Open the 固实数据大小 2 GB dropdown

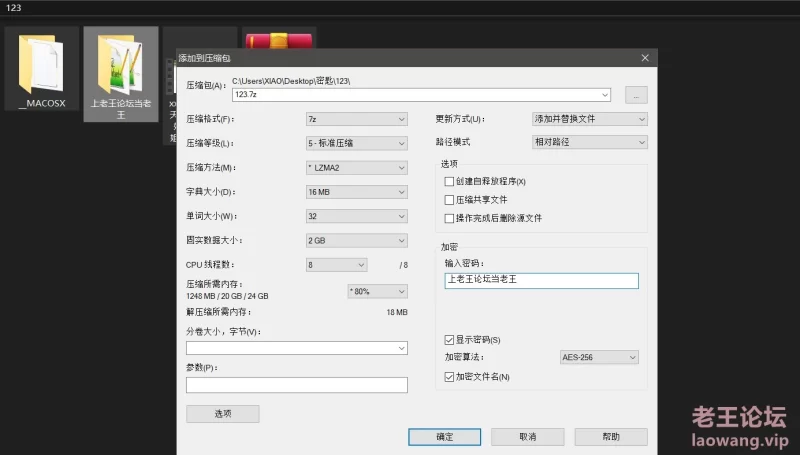(357, 241)
